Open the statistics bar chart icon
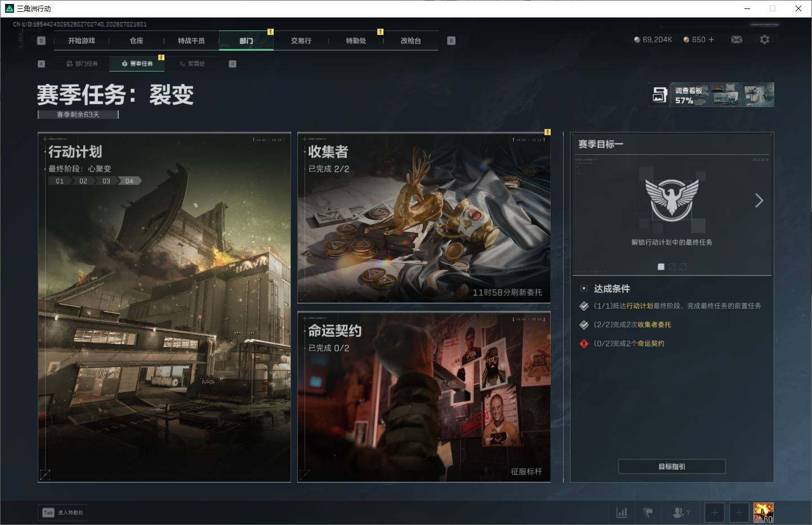The width and height of the screenshot is (812, 525). click(622, 513)
